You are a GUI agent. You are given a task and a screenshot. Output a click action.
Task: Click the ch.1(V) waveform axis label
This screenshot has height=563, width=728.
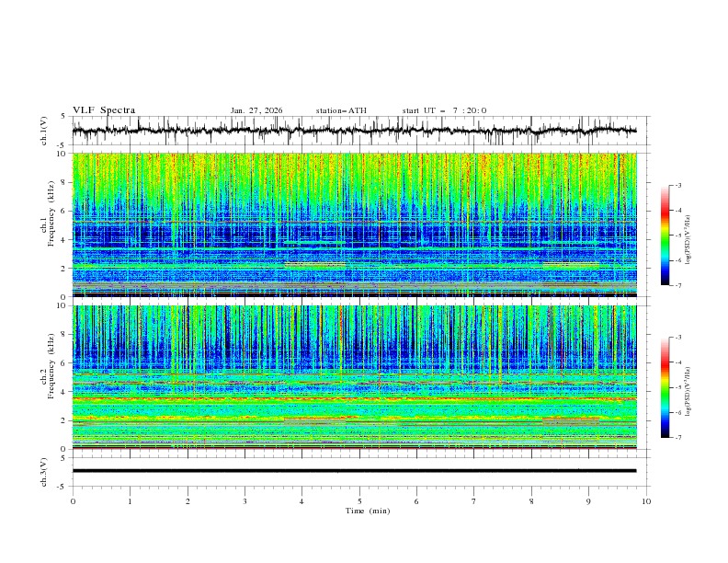(x=44, y=131)
